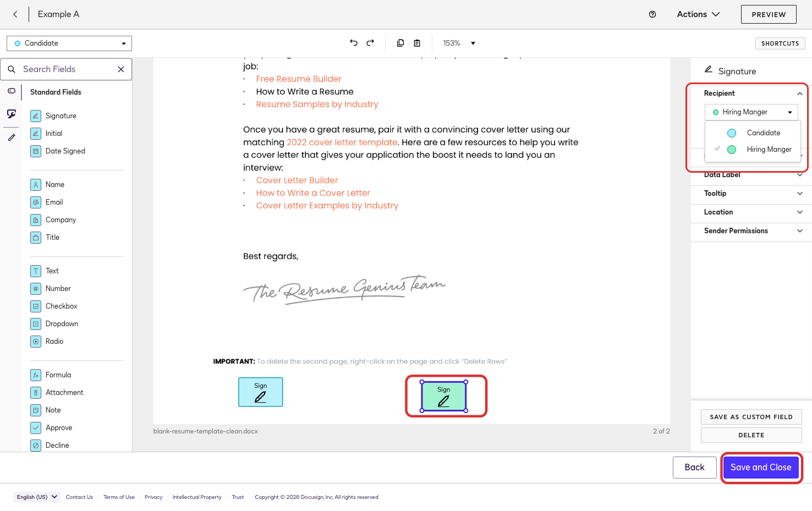Click the Standard Fields heading
Screen dimensions: 812x511
(56, 92)
